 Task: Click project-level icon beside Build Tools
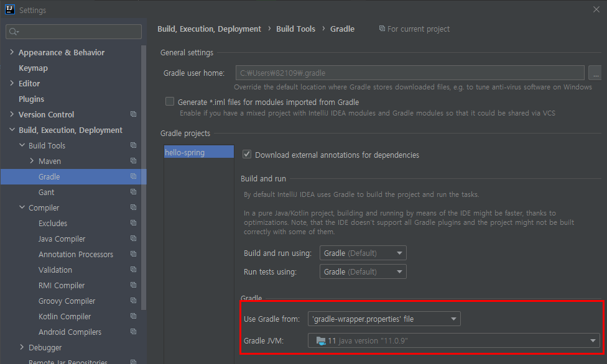(133, 145)
